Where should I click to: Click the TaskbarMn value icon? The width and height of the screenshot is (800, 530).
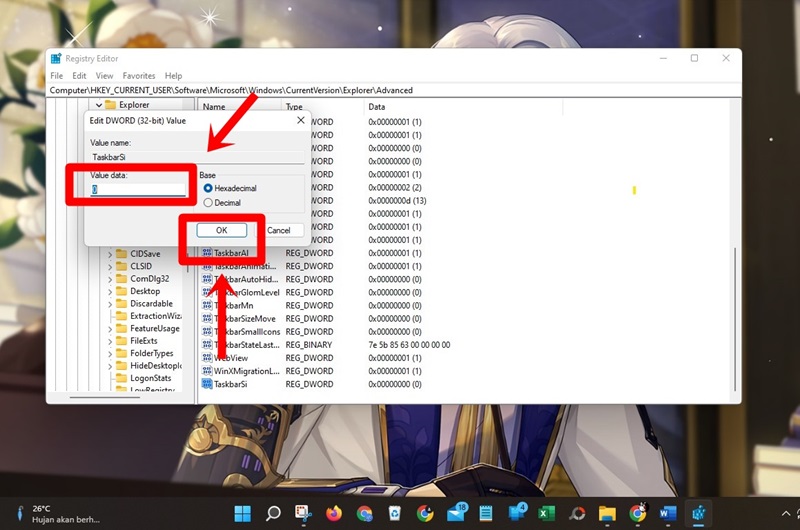tap(207, 305)
